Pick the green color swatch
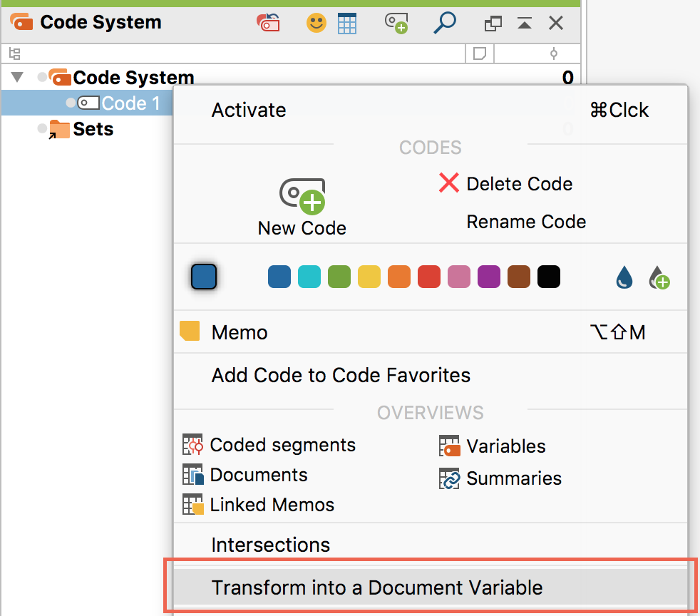This screenshot has height=616, width=700. pyautogui.click(x=339, y=277)
